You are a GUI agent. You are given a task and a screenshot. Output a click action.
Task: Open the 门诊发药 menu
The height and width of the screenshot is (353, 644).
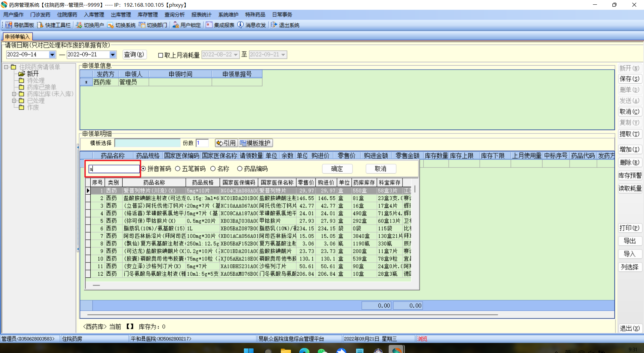pyautogui.click(x=40, y=14)
